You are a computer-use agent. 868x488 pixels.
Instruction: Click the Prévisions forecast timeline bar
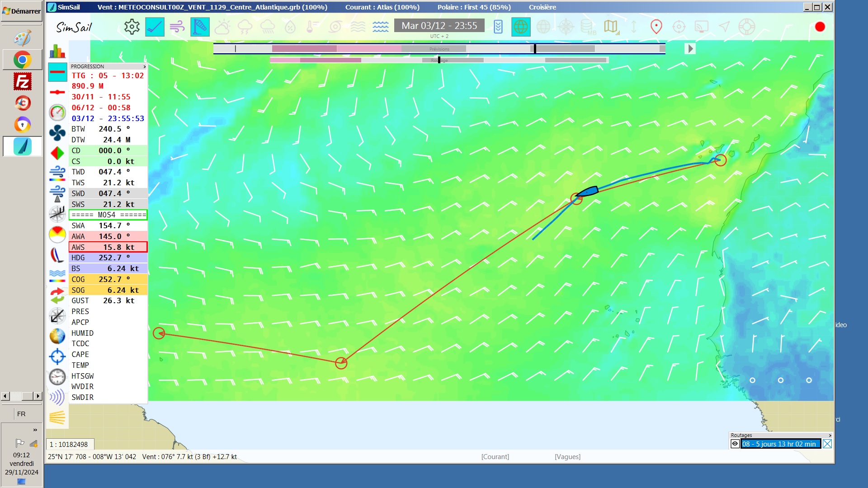439,48
